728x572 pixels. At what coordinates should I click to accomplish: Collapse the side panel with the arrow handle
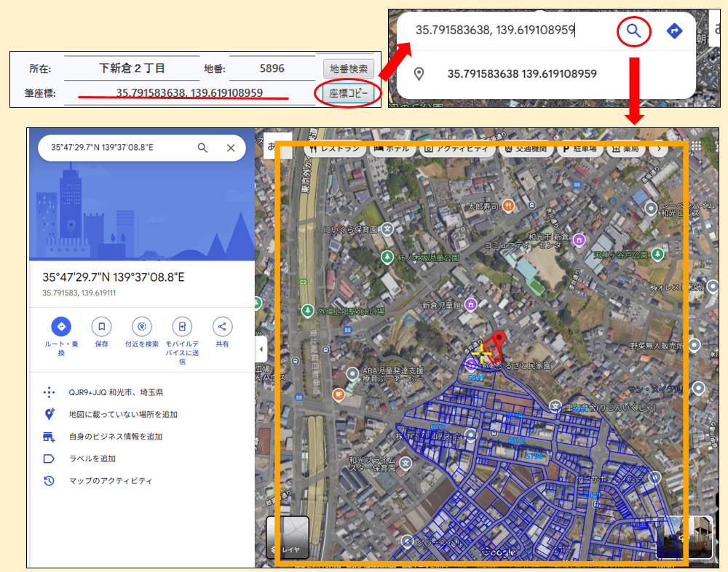click(x=261, y=349)
